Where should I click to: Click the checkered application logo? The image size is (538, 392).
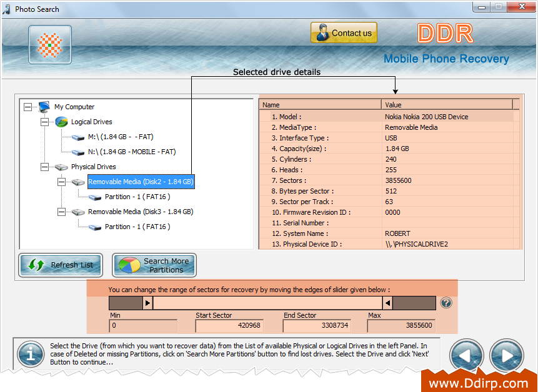(x=49, y=44)
